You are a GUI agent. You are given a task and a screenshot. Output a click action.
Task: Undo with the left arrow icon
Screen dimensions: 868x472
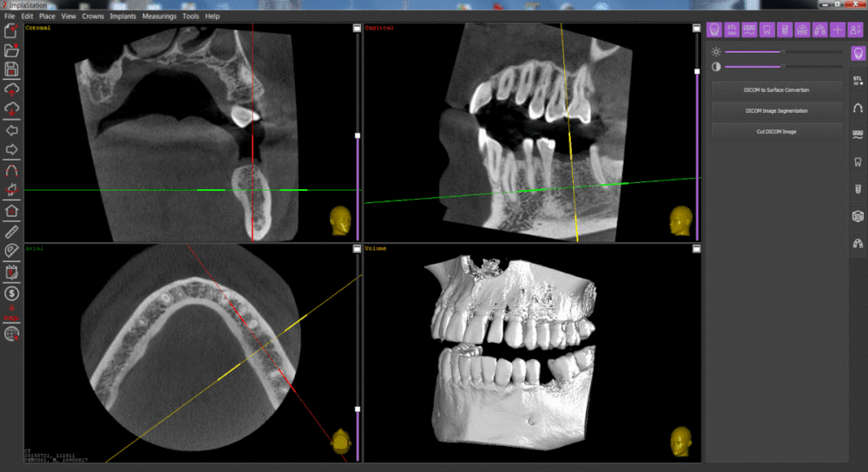[11, 131]
